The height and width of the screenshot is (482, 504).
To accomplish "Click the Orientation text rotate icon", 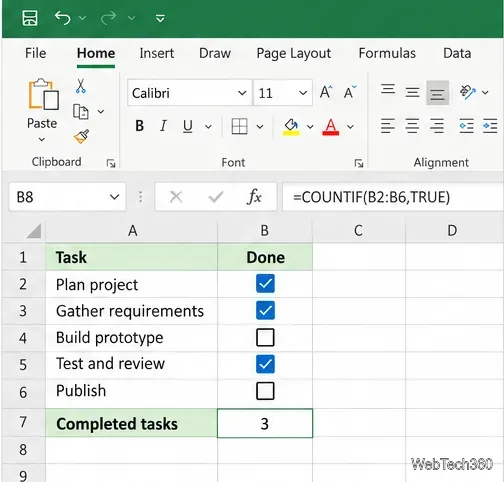I will [468, 92].
